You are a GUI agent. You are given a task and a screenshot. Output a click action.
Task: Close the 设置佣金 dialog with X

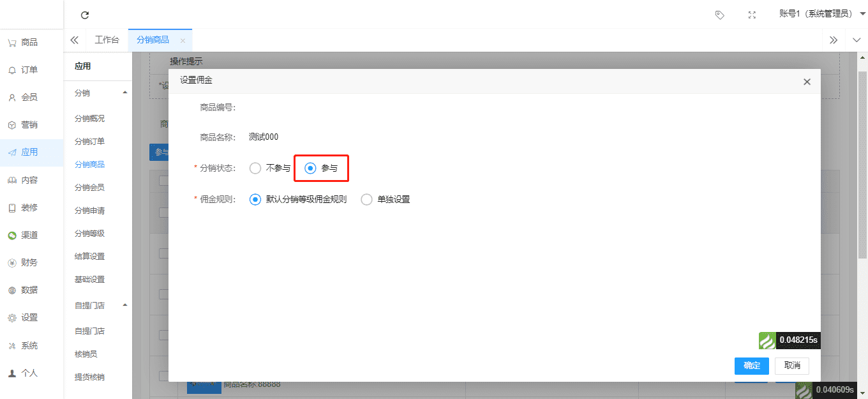pyautogui.click(x=807, y=82)
